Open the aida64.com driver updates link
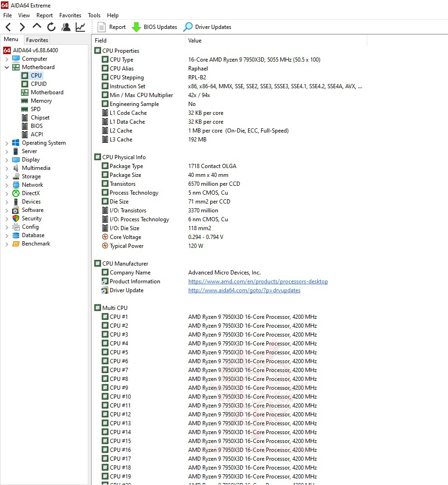448x485 pixels. point(244,290)
